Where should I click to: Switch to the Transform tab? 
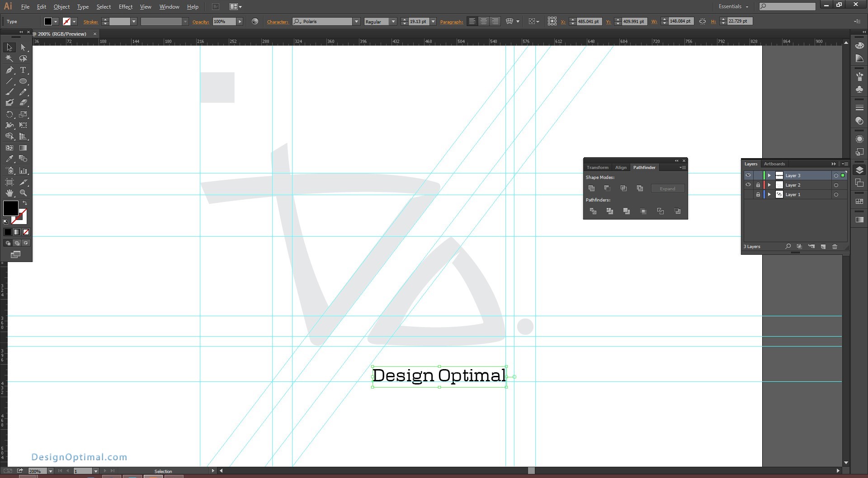(x=598, y=168)
